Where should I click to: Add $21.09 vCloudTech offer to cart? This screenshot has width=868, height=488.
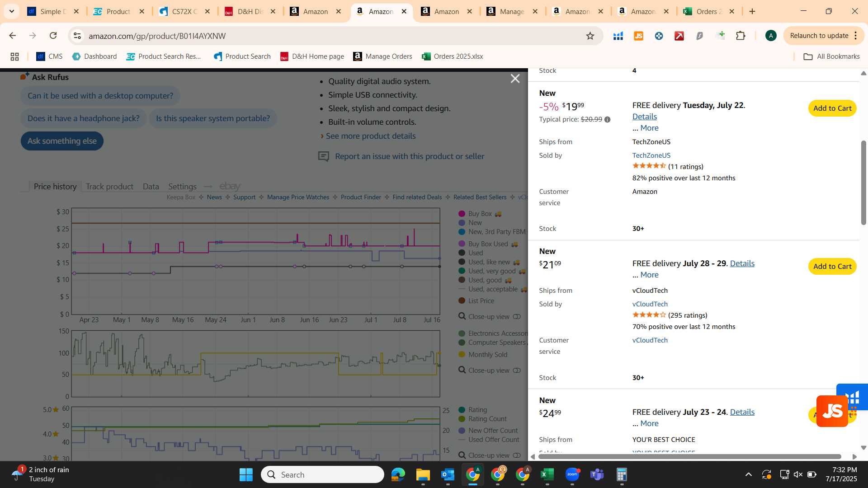832,267
